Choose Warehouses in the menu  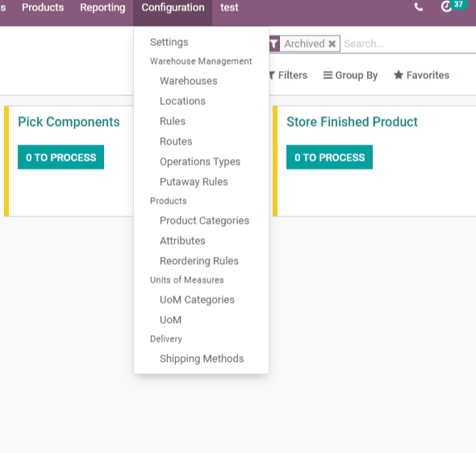click(189, 81)
